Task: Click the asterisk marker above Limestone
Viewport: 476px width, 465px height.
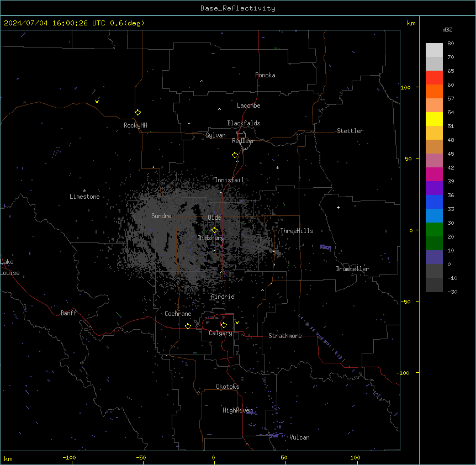Action: click(x=84, y=191)
